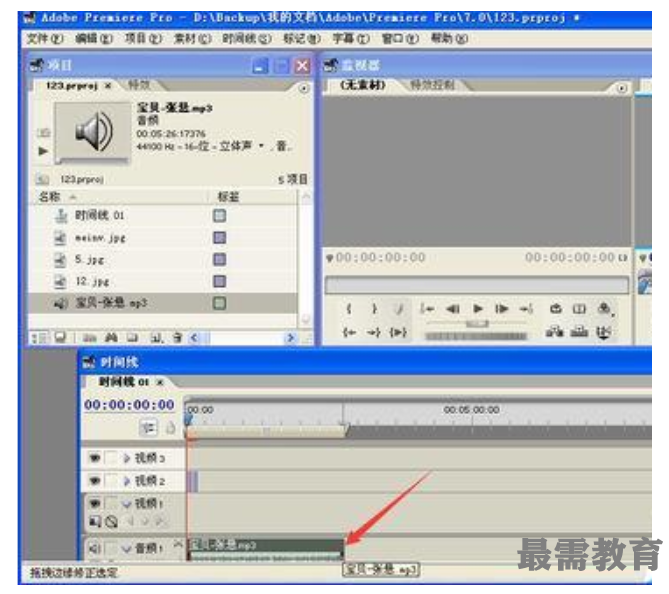Toggle Snap button in timeline
Image resolution: width=669 pixels, height=594 pixels.
pos(148,428)
